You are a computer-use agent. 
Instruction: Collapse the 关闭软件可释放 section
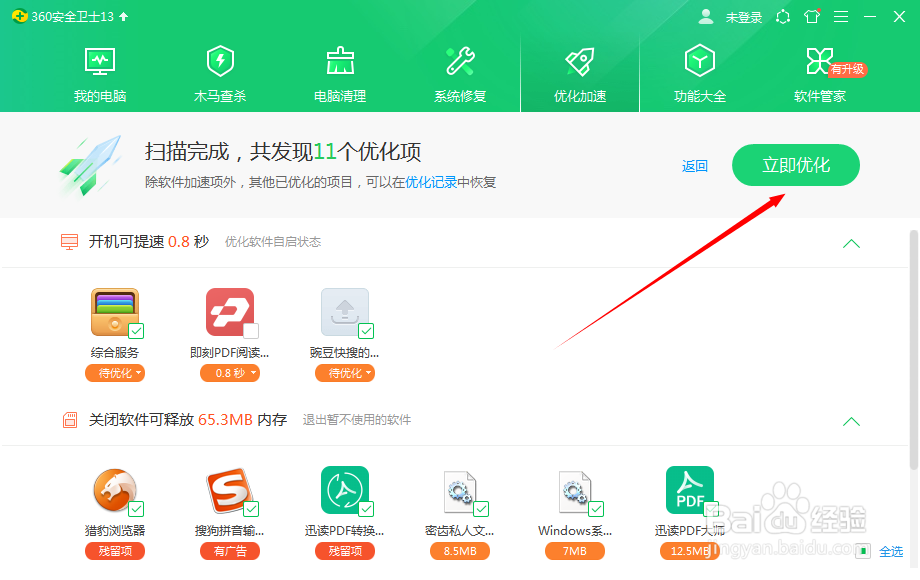coord(851,421)
